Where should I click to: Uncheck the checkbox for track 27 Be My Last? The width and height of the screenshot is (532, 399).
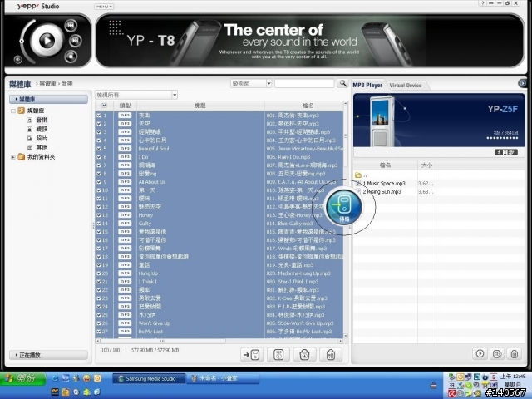click(99, 332)
